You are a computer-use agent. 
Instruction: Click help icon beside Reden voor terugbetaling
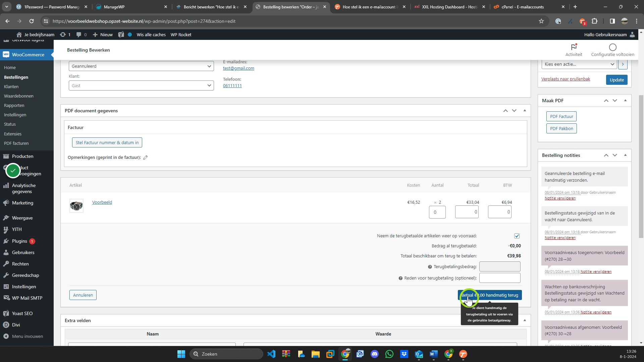coord(400,278)
